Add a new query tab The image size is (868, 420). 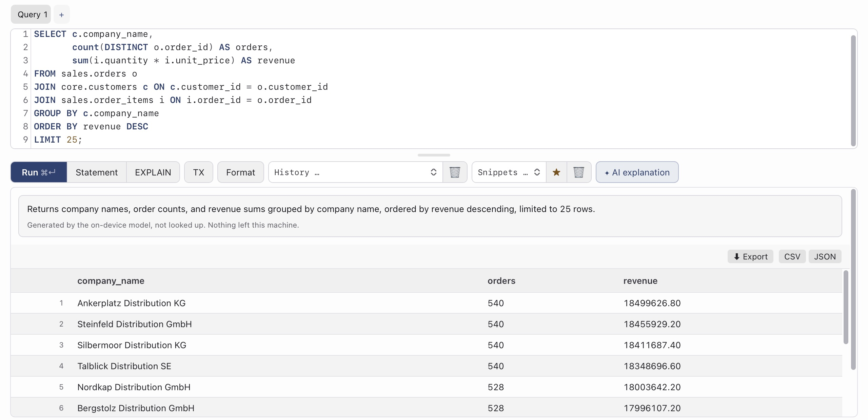pyautogui.click(x=61, y=15)
